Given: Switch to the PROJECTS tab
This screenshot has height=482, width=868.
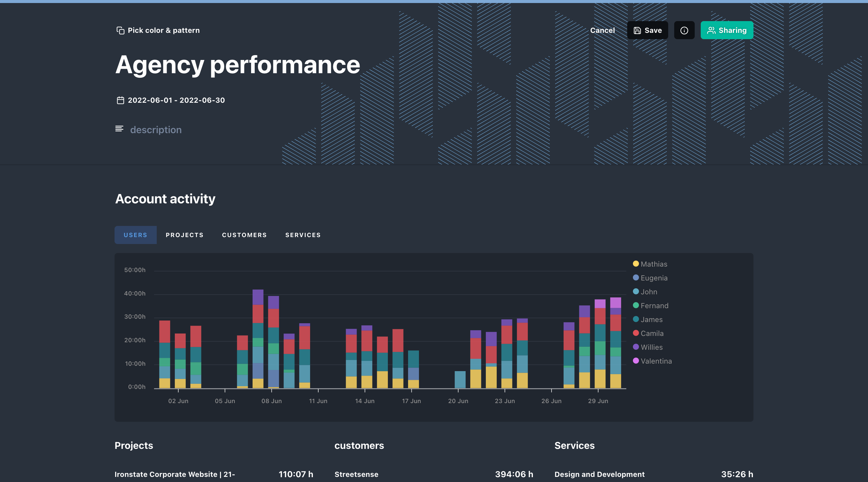Looking at the screenshot, I should [184, 235].
